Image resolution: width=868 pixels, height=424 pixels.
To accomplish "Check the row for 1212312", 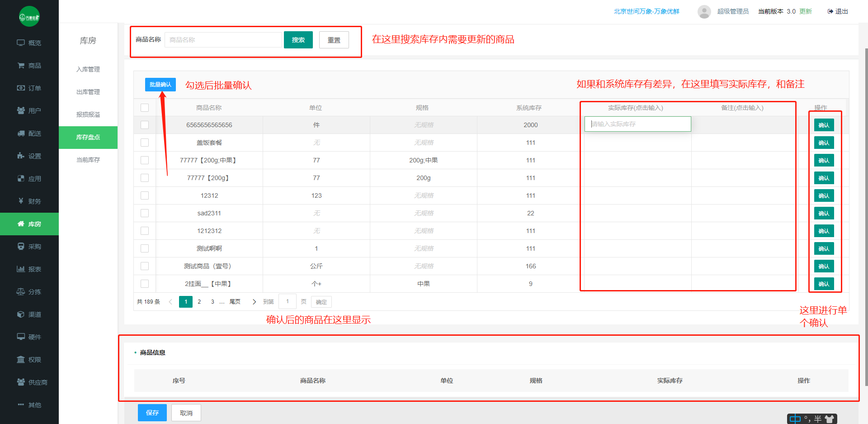I will [145, 231].
